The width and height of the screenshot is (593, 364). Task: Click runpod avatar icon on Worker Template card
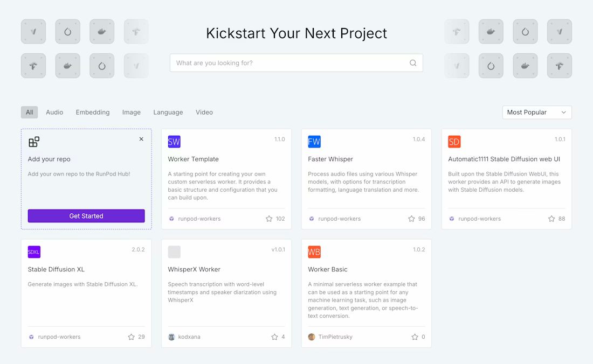171,219
